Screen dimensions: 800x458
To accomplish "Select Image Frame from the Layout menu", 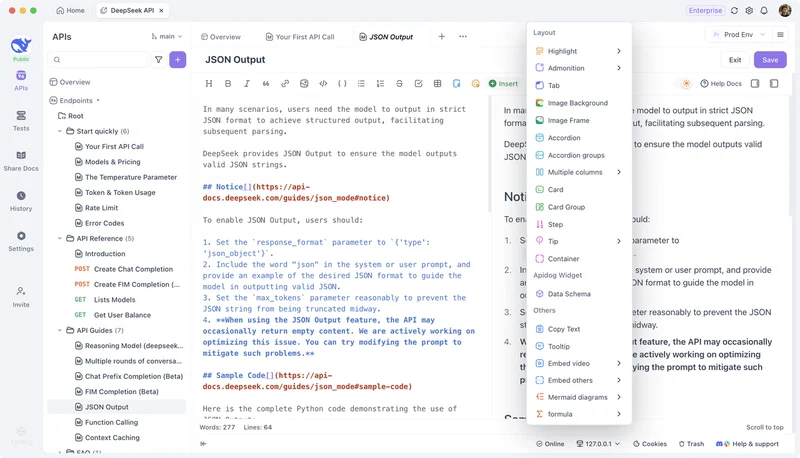I will pos(579,120).
